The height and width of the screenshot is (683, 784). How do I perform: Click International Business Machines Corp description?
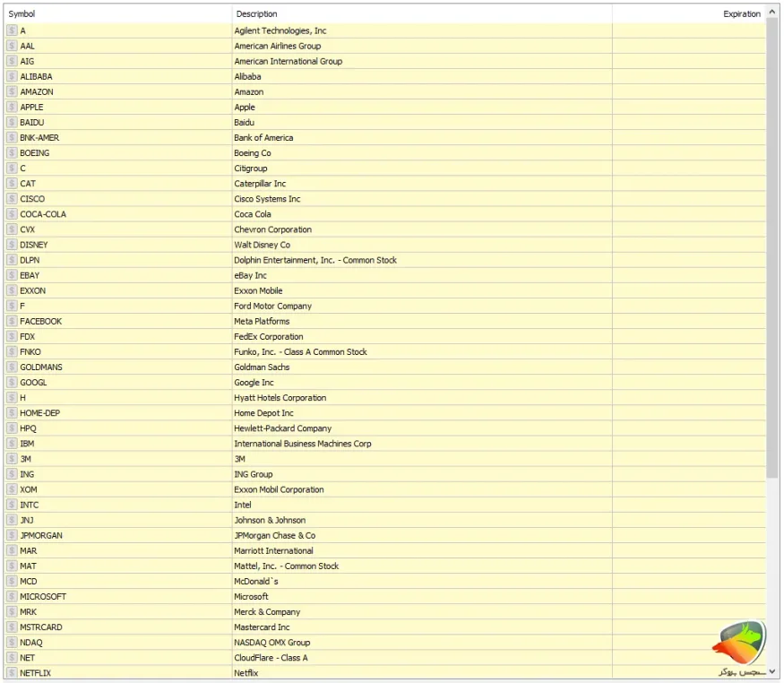point(303,444)
